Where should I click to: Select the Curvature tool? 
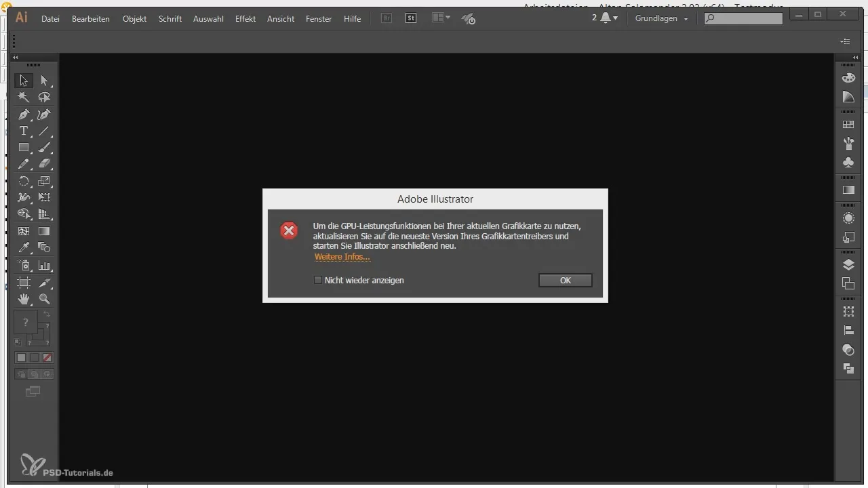pyautogui.click(x=45, y=115)
